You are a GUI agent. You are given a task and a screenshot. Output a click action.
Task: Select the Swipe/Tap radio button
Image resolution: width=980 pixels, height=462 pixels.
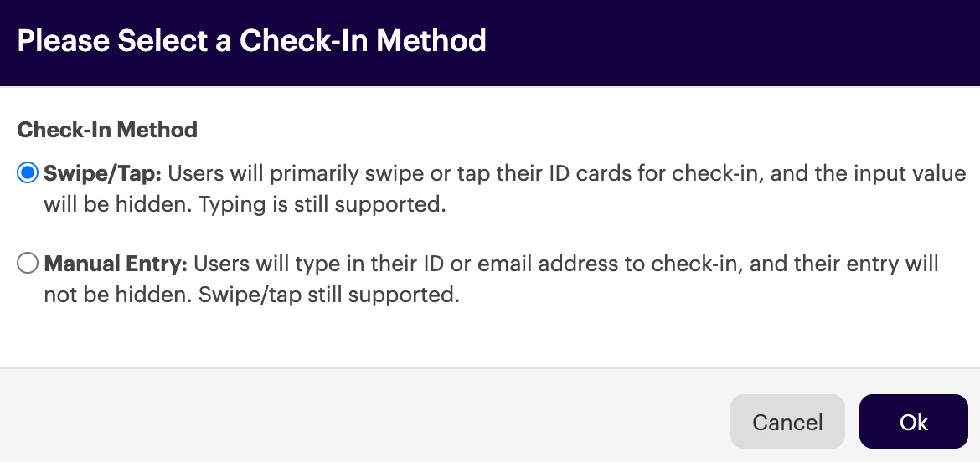(x=28, y=173)
